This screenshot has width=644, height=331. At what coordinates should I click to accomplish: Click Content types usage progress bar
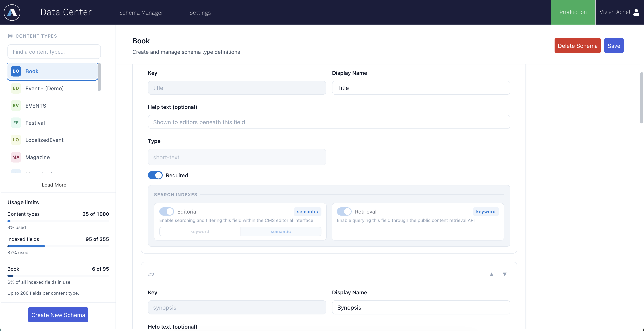click(58, 221)
